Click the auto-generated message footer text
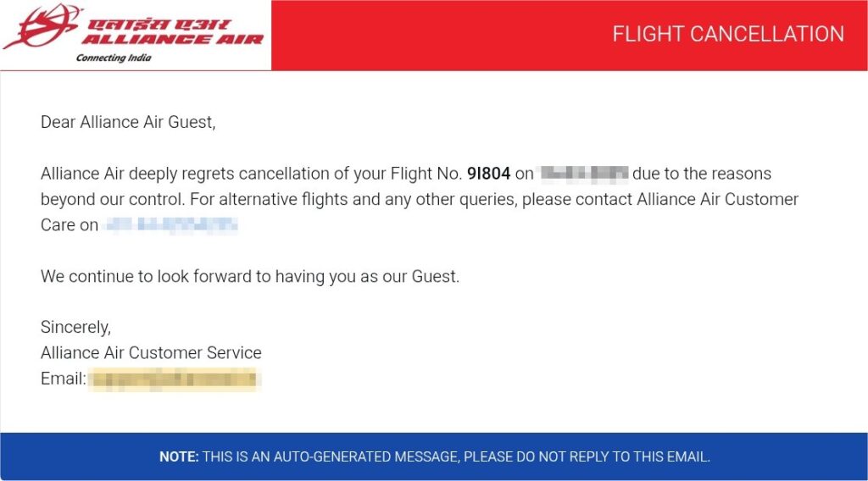 coord(456,457)
